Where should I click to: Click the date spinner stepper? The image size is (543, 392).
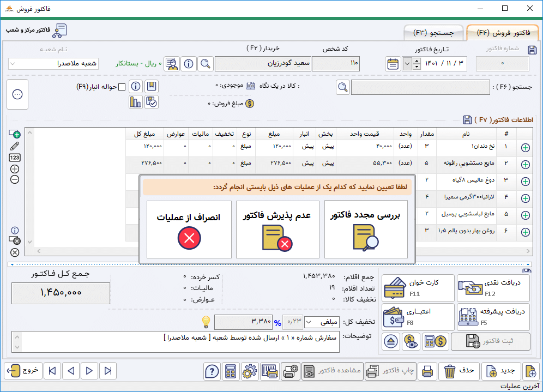pyautogui.click(x=417, y=64)
